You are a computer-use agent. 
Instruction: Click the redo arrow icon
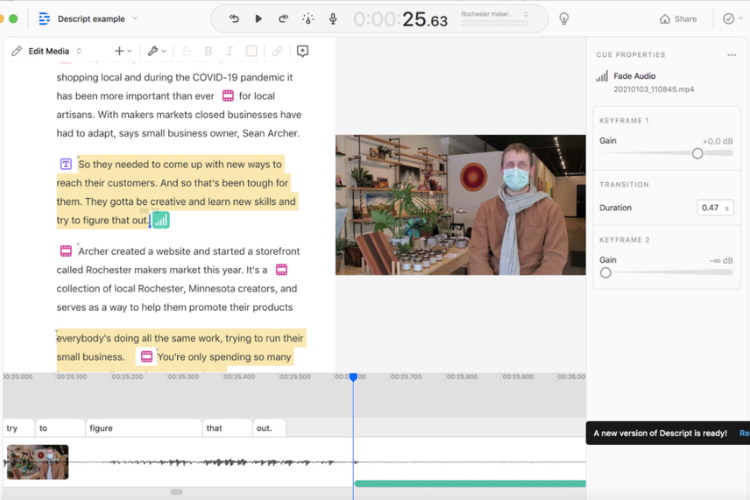[x=283, y=19]
